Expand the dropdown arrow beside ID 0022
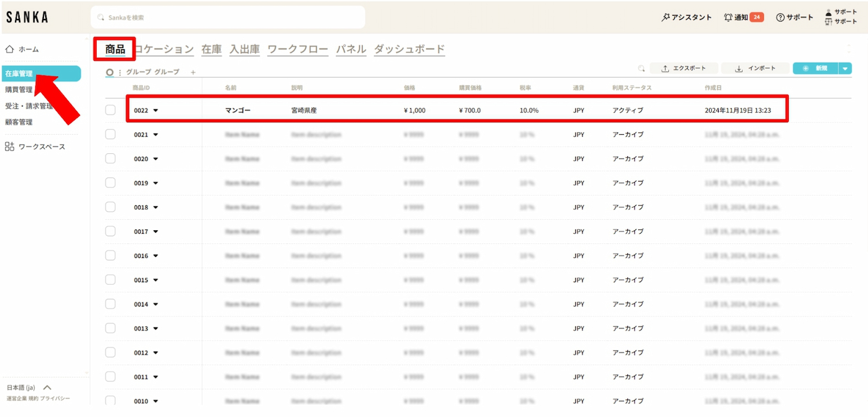The width and height of the screenshot is (868, 417). (x=156, y=110)
